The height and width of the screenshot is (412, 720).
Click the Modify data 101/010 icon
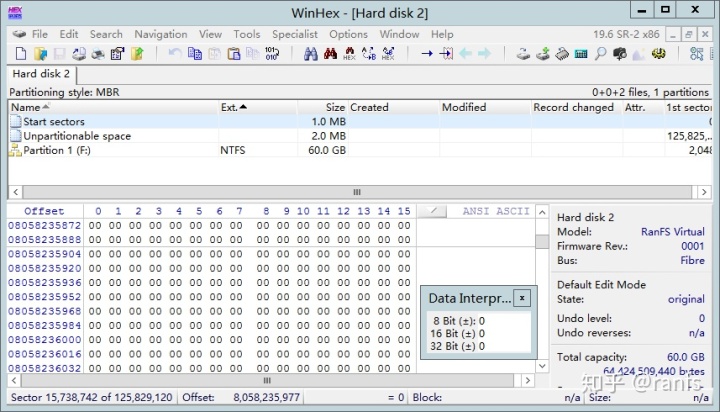tap(272, 54)
